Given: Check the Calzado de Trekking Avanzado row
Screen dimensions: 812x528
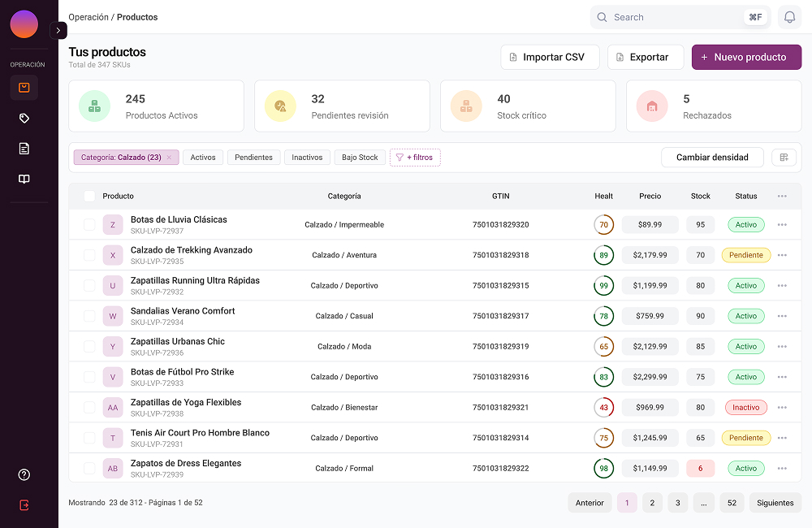Looking at the screenshot, I should (89, 255).
